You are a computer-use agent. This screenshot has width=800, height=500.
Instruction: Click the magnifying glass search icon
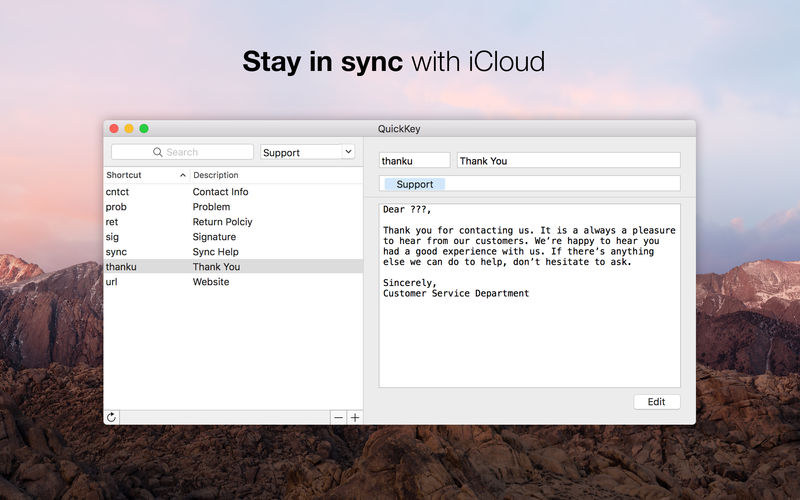tap(158, 152)
